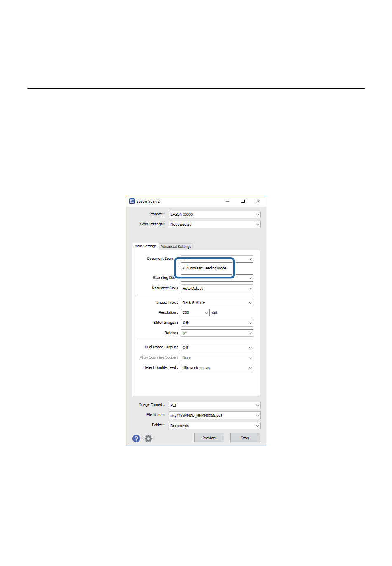Open the Epson Scan 2 help icon
The height and width of the screenshot is (566, 392).
tap(136, 438)
